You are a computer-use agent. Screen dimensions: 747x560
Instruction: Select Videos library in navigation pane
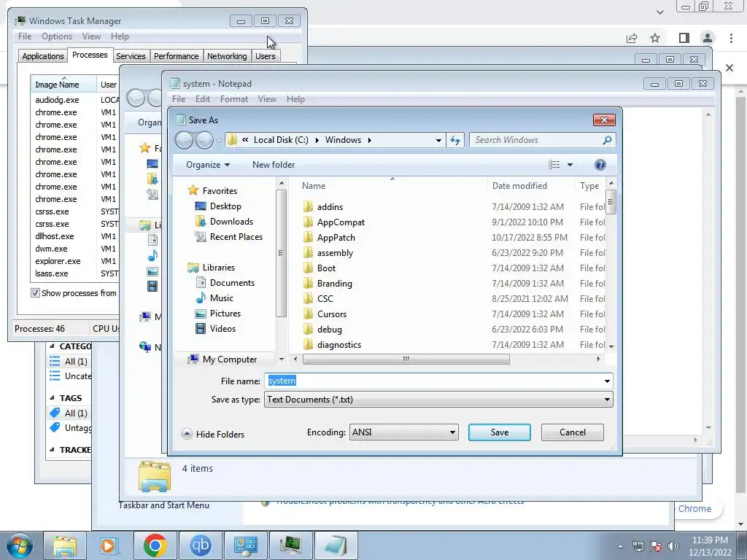tap(222, 329)
